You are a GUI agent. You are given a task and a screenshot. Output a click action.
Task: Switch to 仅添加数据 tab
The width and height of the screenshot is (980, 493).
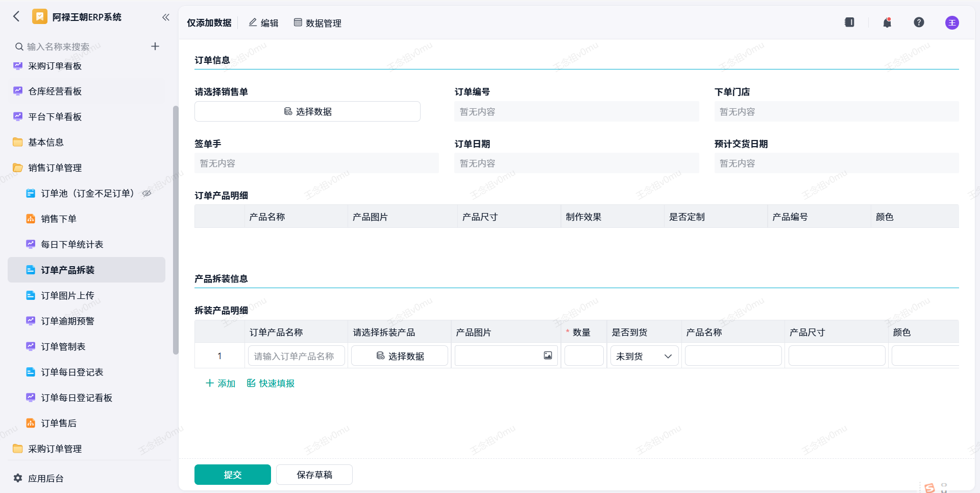tap(209, 23)
